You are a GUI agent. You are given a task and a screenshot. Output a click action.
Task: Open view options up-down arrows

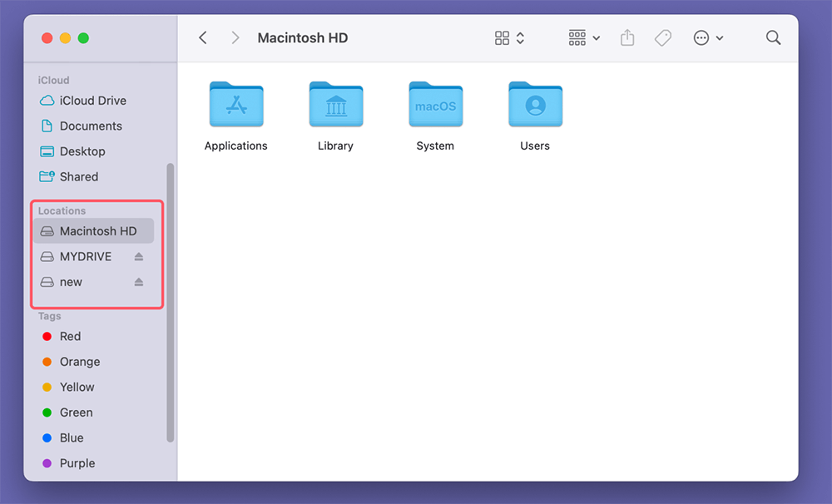(521, 37)
